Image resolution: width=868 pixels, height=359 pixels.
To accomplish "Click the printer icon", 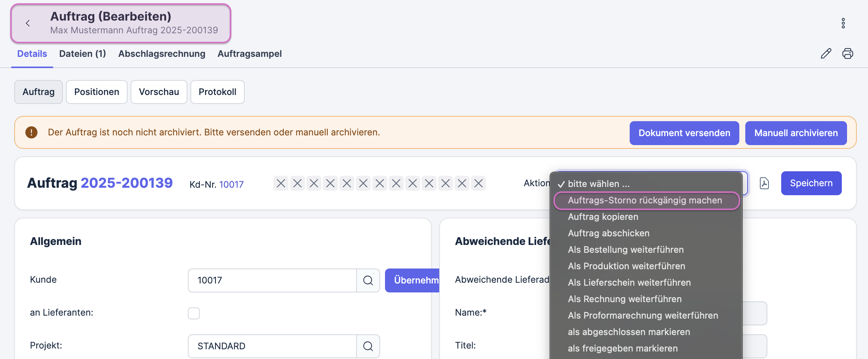I will pos(847,54).
